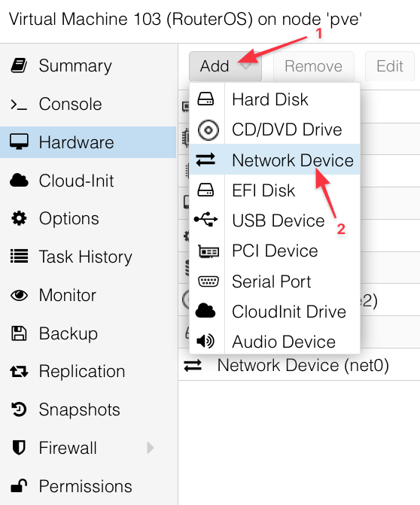
Task: Click the Backup floppy disk icon
Action: 19,333
